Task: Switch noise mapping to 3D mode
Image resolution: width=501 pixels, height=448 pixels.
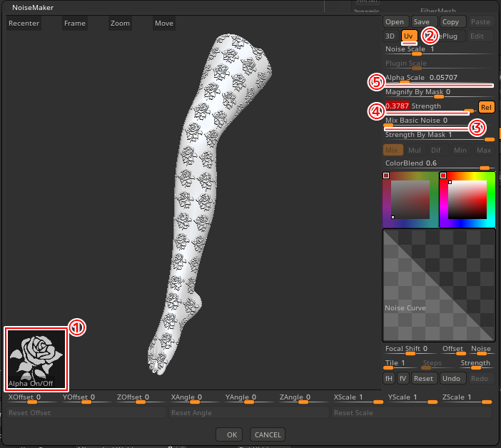Action: [390, 36]
